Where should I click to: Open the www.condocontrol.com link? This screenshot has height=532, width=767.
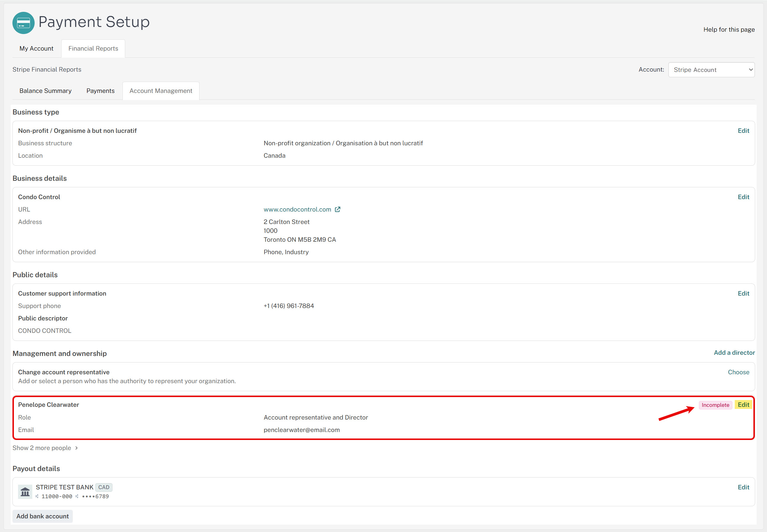[x=297, y=209]
